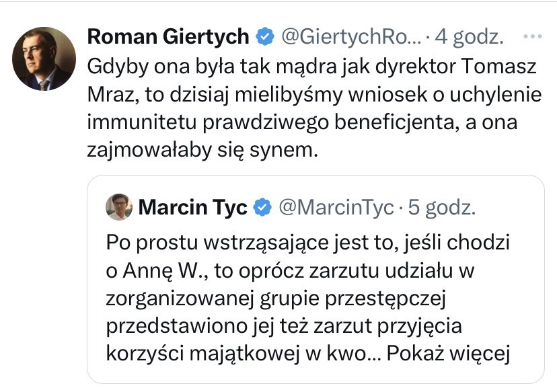Click Marcin Tyc's small avatar
The image size is (557, 392).
coord(119,207)
